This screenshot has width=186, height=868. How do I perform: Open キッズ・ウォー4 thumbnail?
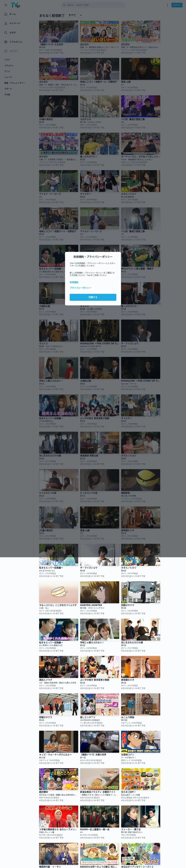(58, 742)
